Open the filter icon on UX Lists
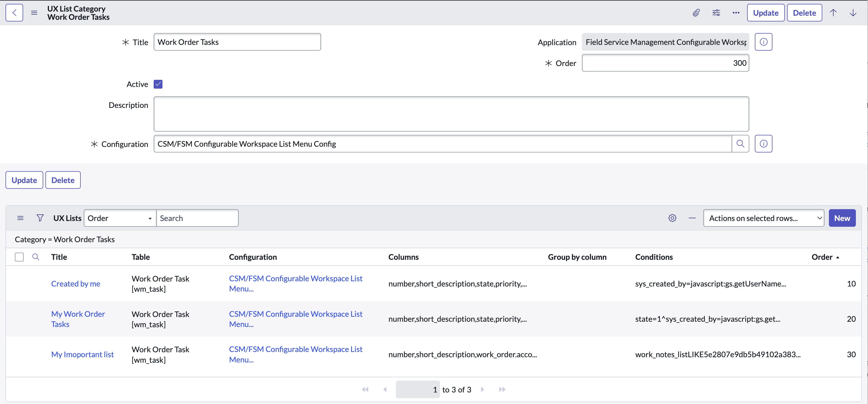This screenshot has width=868, height=404. pos(40,217)
